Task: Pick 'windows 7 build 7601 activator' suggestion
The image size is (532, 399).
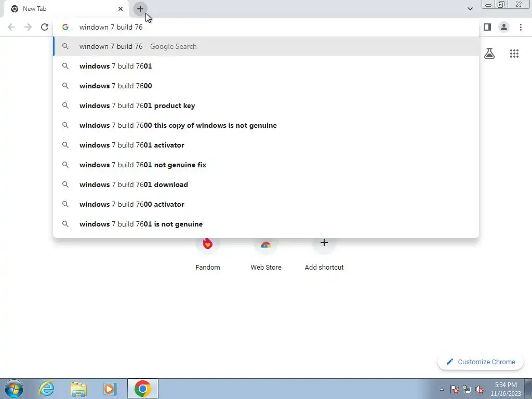Action: pyautogui.click(x=266, y=145)
